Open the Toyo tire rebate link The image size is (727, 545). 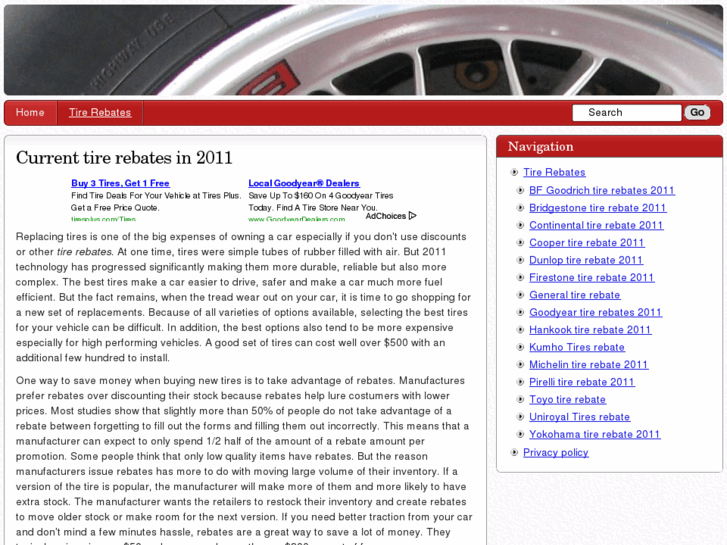pyautogui.click(x=568, y=399)
